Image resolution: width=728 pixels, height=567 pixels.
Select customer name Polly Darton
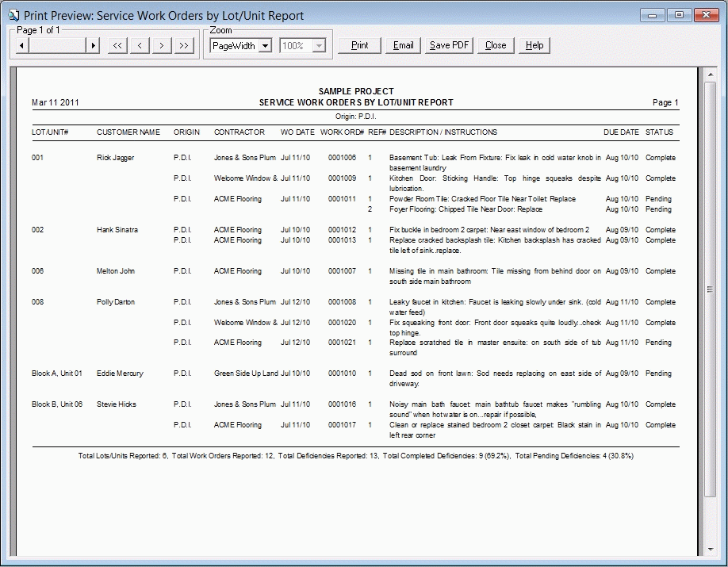(116, 302)
